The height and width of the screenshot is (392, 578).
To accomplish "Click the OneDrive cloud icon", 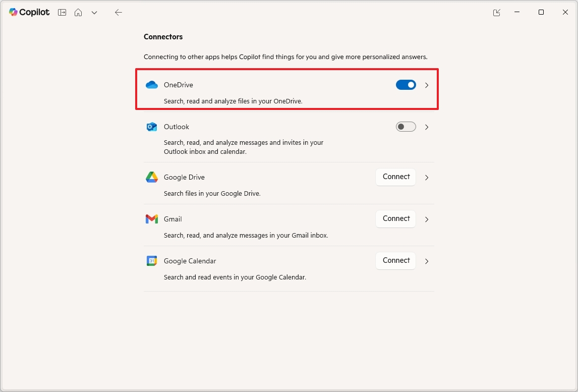I will pyautogui.click(x=151, y=85).
